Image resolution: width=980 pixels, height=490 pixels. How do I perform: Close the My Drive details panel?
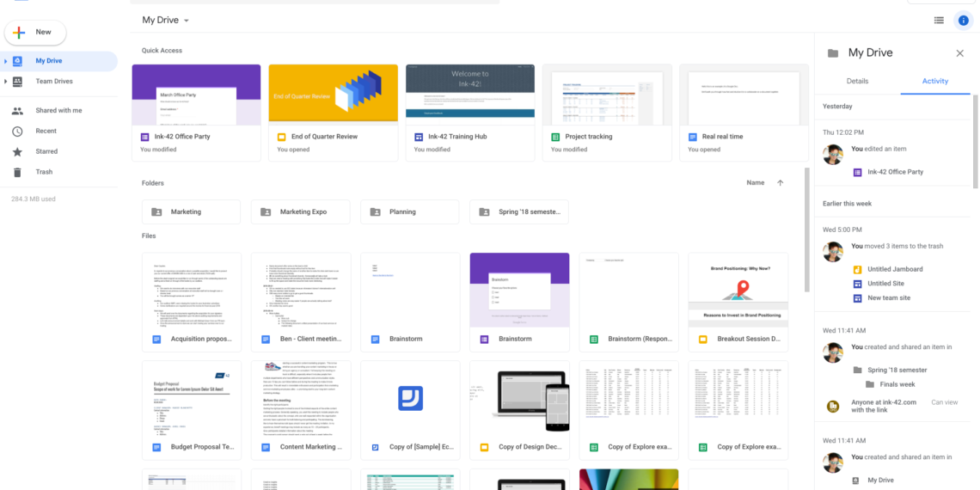coord(960,53)
